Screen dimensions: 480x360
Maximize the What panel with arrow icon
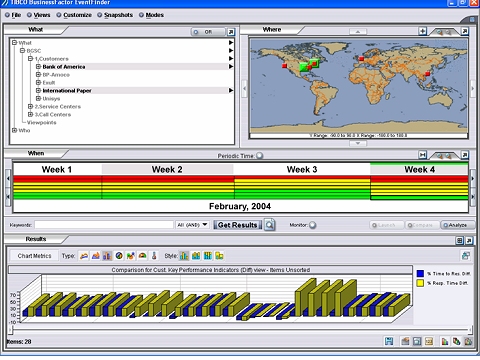coord(231,32)
